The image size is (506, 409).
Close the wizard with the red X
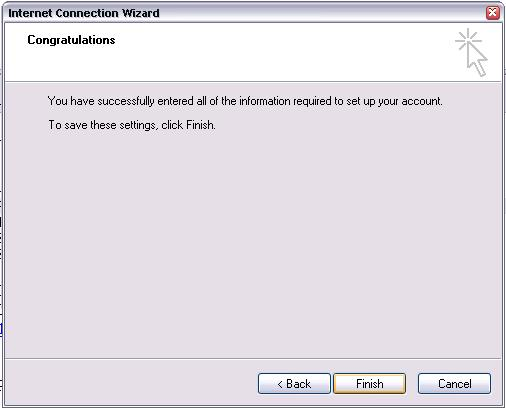493,13
